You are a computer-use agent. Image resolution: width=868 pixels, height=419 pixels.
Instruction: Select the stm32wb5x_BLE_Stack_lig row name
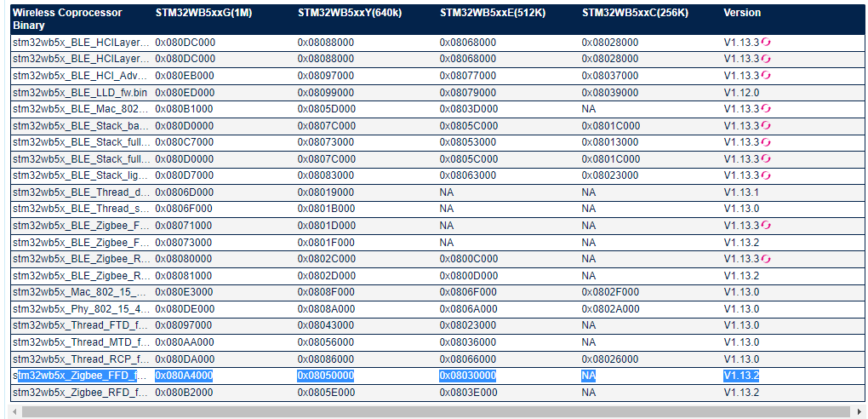pos(81,175)
